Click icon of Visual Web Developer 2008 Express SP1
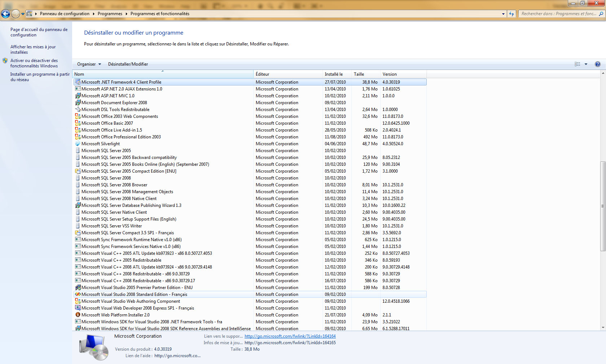This screenshot has height=364, width=606. point(78,308)
